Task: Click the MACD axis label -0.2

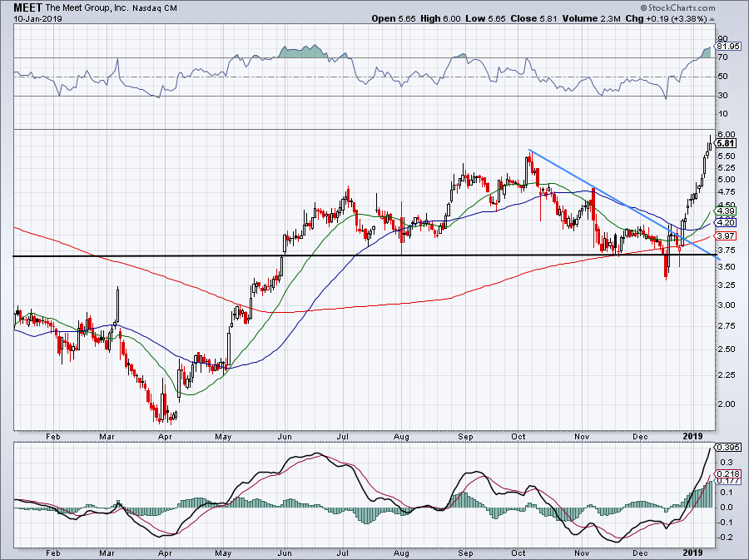Action: click(x=725, y=537)
